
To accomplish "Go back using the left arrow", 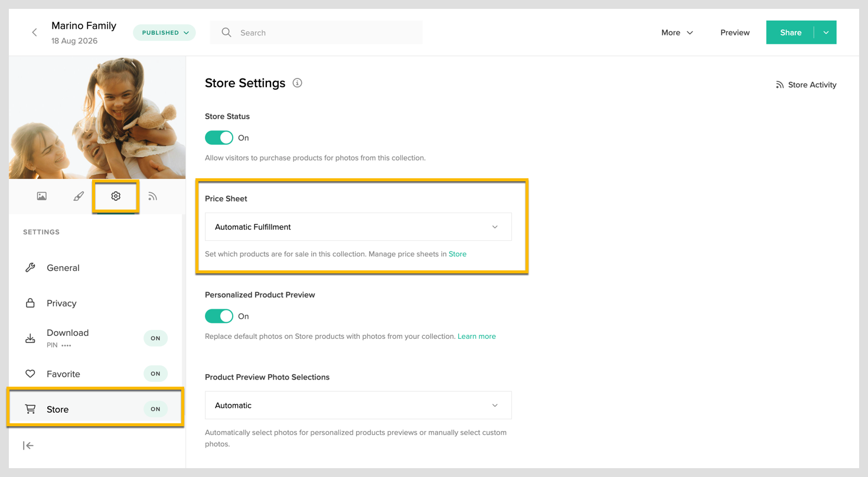I will (x=34, y=32).
